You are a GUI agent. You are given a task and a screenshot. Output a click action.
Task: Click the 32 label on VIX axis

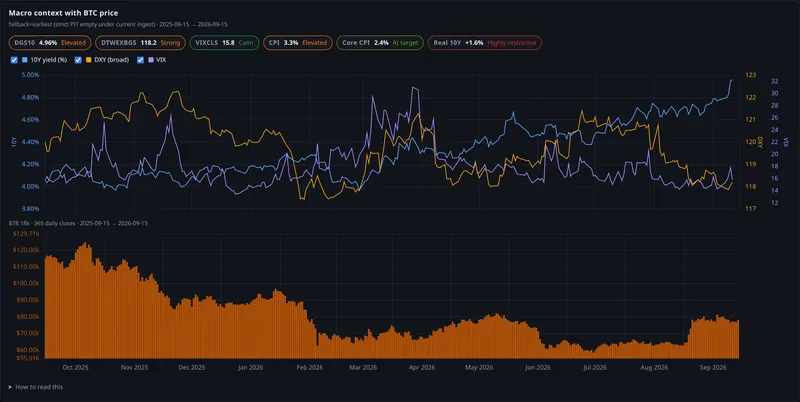point(774,81)
